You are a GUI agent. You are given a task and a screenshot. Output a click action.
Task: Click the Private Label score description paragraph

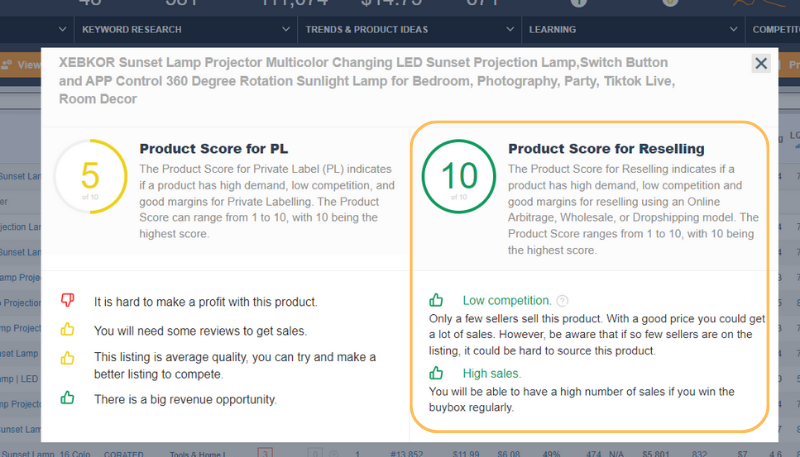coord(267,201)
